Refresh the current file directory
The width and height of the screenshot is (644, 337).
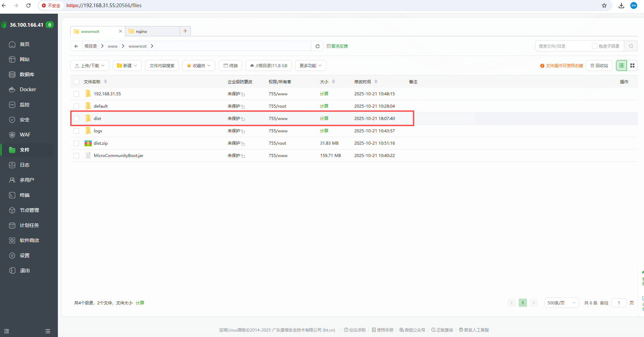(x=318, y=46)
